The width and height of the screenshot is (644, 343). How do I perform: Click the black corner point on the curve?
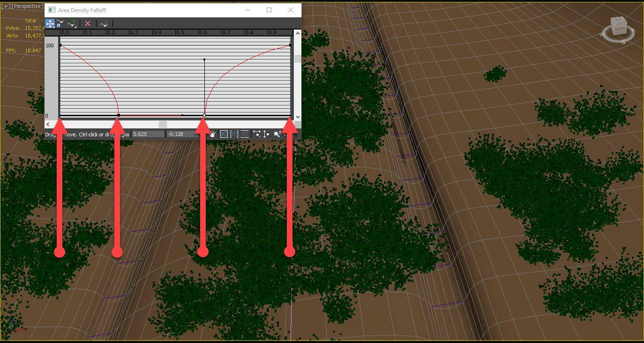pyautogui.click(x=204, y=60)
